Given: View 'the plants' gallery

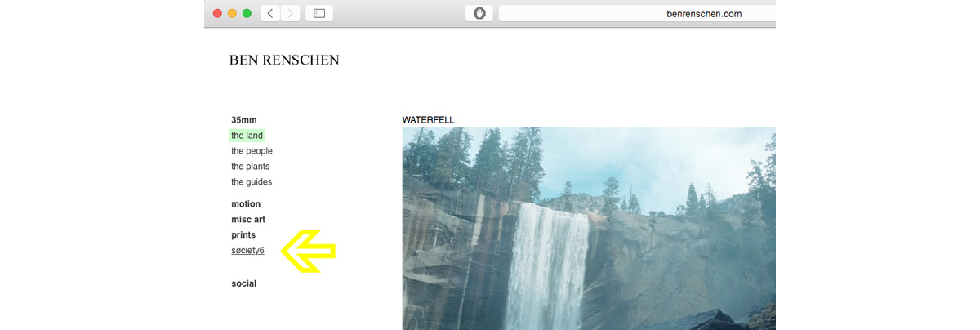Looking at the screenshot, I should coord(250,167).
